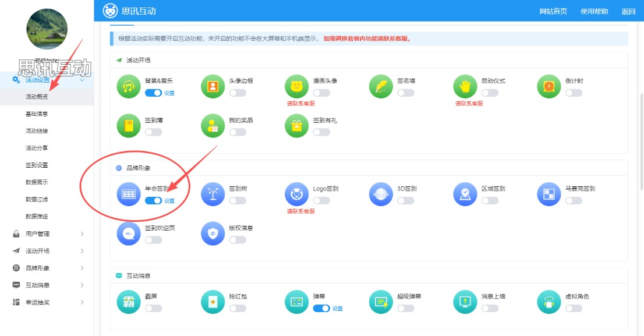This screenshot has width=644, height=336.
Task: Click the 3D签到 planet icon
Action: [x=381, y=194]
